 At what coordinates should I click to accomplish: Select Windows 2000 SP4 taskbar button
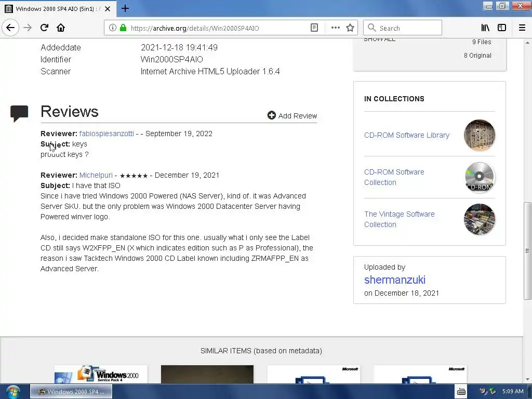pos(71,392)
